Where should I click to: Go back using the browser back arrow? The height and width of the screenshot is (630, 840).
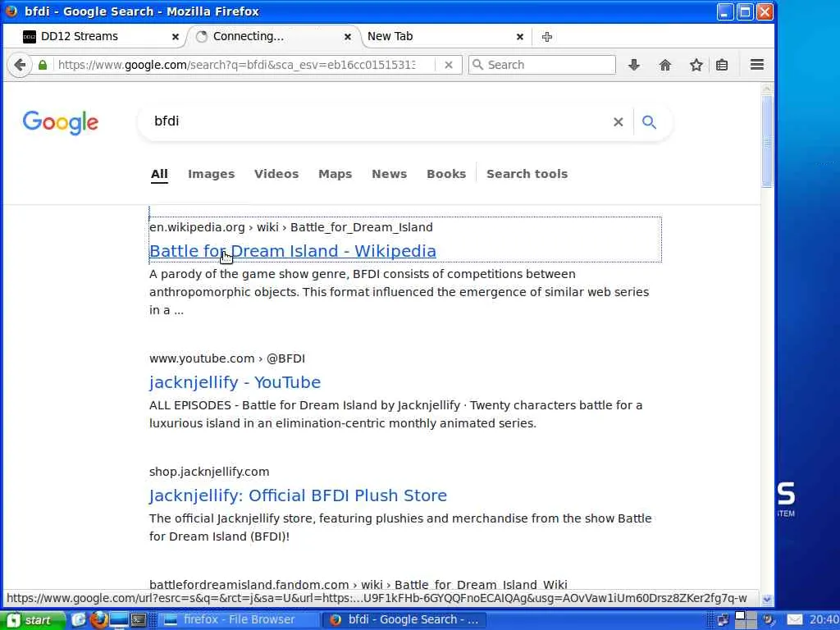click(20, 65)
